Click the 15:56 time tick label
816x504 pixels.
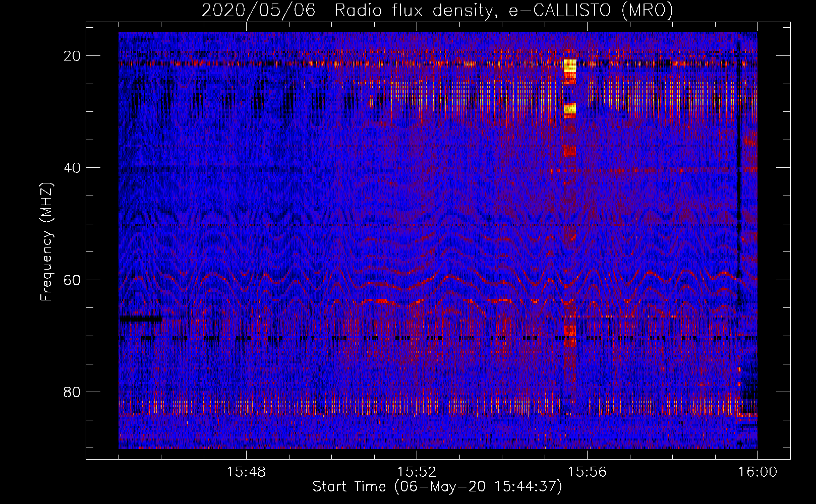[x=587, y=472]
